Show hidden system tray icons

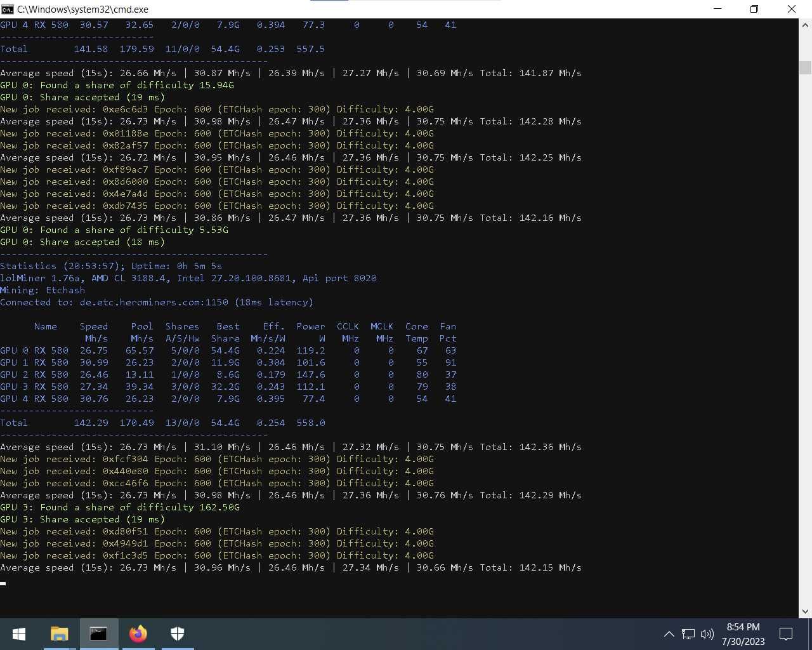click(x=669, y=634)
